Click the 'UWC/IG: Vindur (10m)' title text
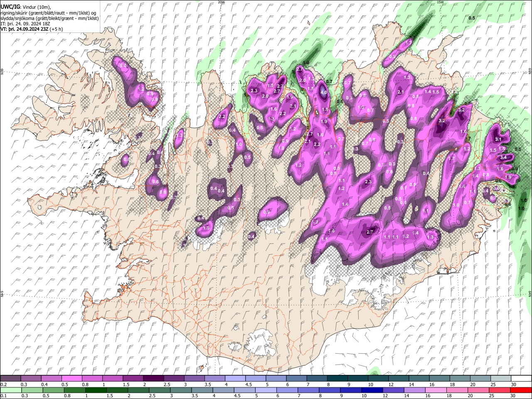The width and height of the screenshot is (532, 399). tap(25, 7)
